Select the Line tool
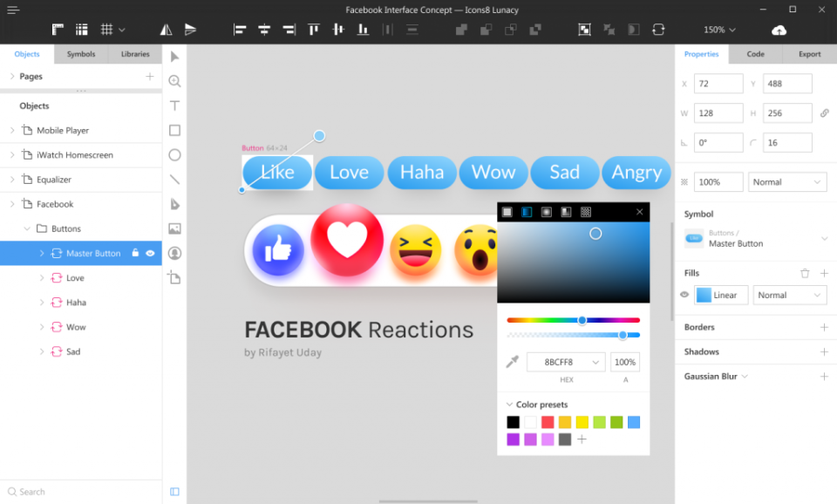The image size is (837, 504). coord(174,180)
